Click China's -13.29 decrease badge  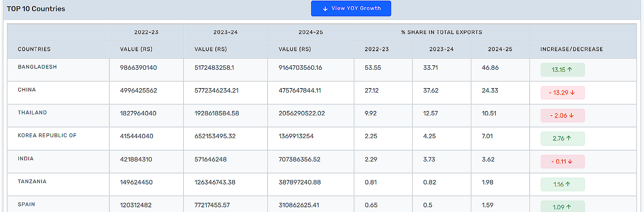click(x=562, y=93)
